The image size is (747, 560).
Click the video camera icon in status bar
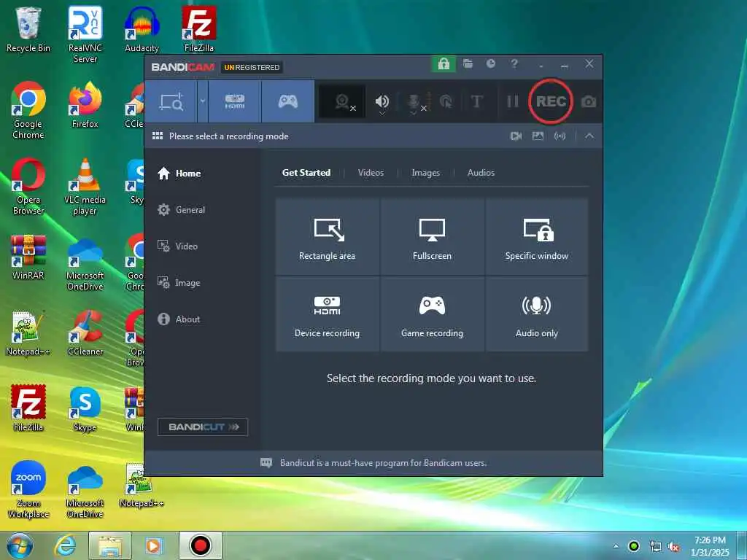pos(516,136)
